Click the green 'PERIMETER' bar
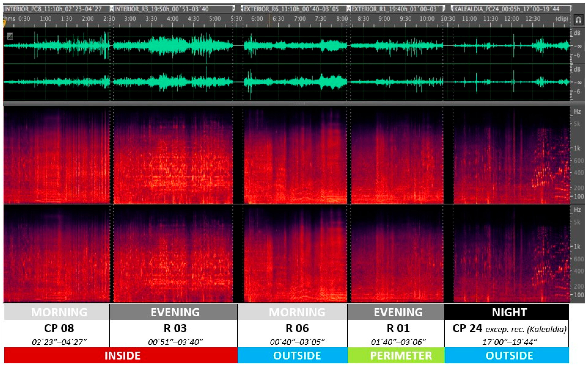 [x=396, y=356]
